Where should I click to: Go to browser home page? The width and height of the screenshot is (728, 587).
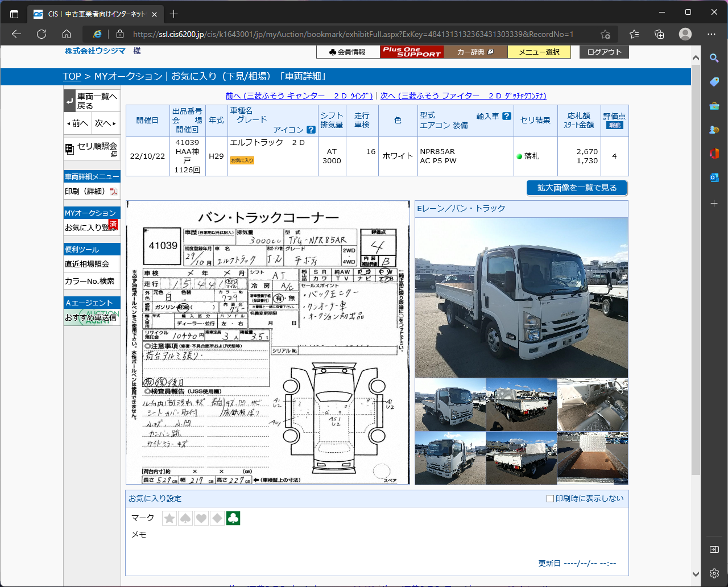click(67, 34)
